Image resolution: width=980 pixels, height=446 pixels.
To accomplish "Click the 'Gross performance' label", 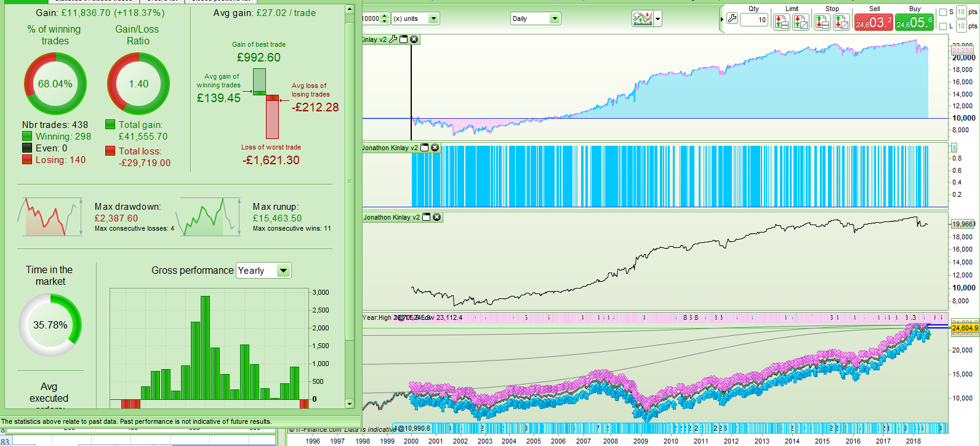I will [193, 271].
